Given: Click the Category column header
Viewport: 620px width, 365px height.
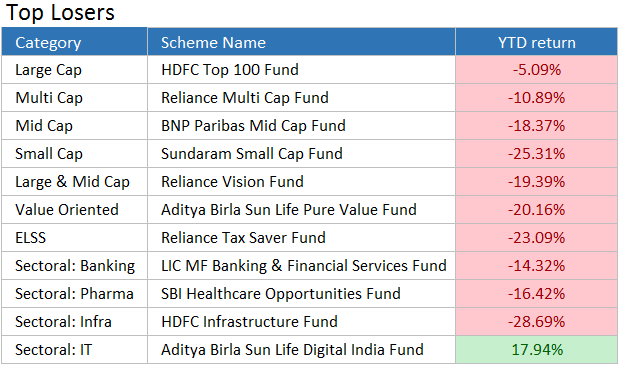Looking at the screenshot, I should [74, 42].
